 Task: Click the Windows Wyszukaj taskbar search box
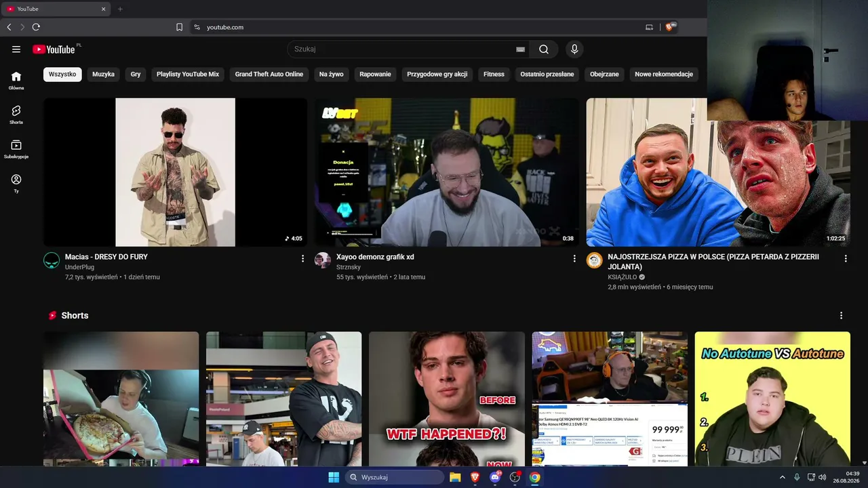pyautogui.click(x=395, y=477)
